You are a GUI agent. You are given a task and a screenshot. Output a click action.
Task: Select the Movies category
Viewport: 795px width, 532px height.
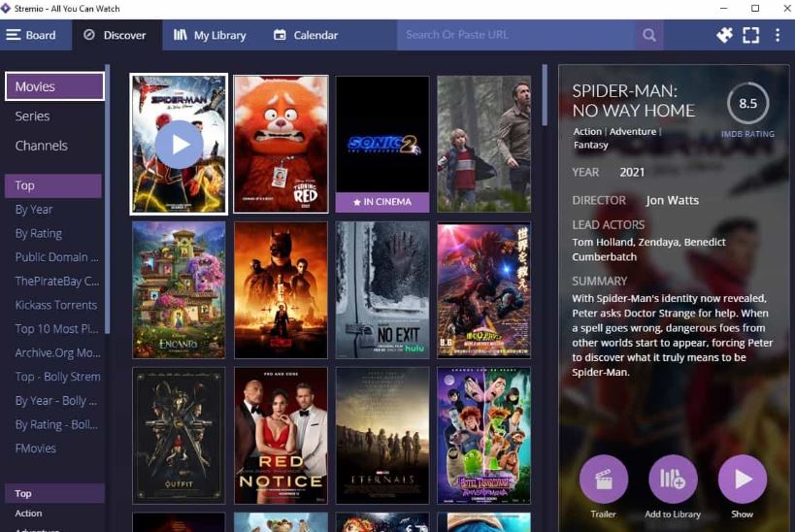(x=54, y=86)
